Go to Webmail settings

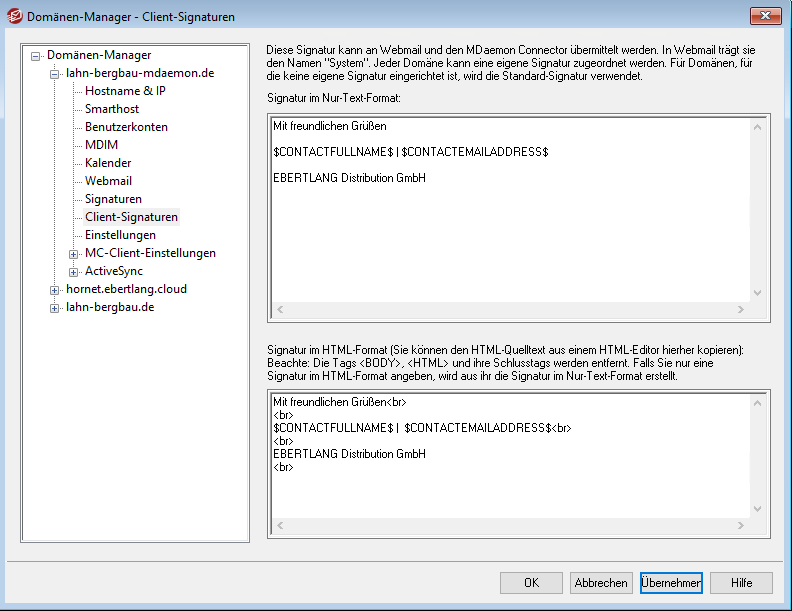pos(108,181)
